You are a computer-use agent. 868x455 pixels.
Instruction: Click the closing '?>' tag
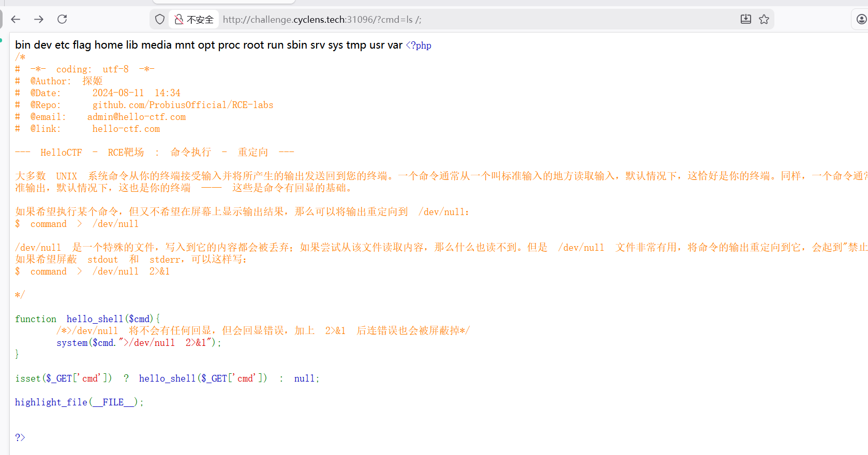click(20, 437)
